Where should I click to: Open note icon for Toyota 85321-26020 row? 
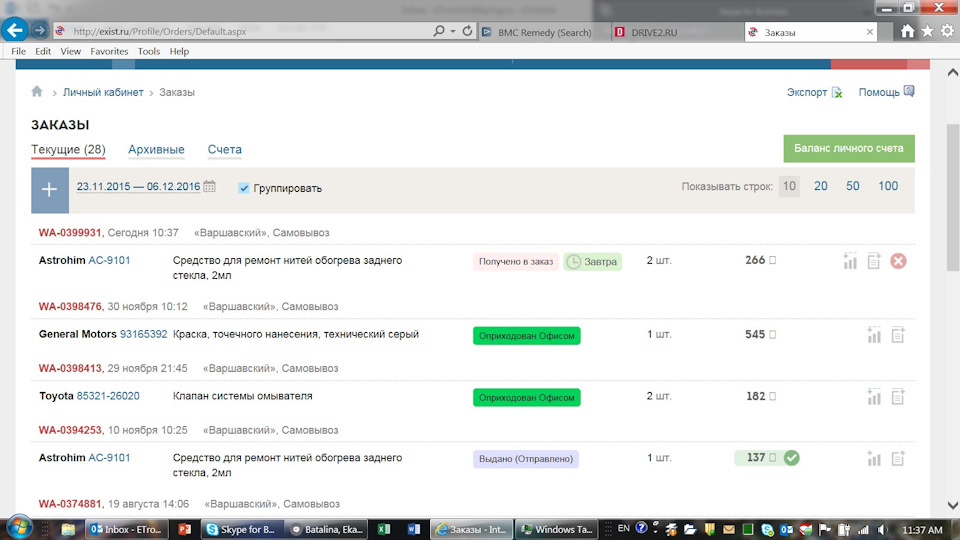(x=898, y=397)
